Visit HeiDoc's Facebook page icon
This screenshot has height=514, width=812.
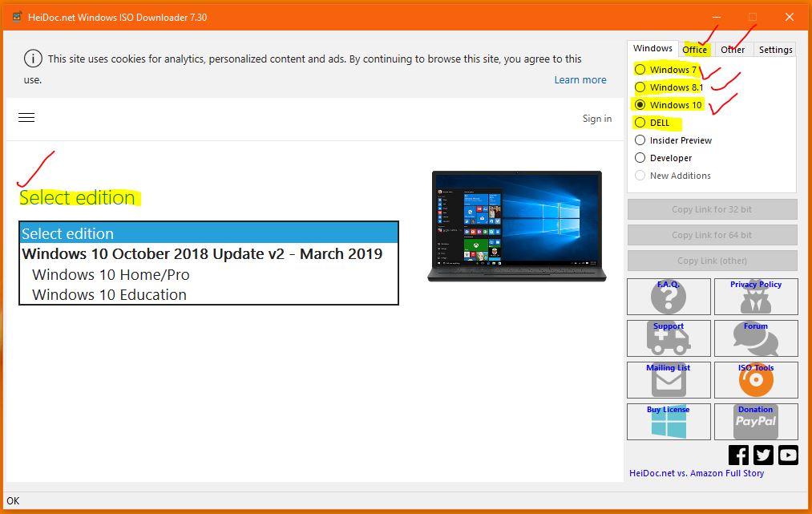tap(737, 455)
